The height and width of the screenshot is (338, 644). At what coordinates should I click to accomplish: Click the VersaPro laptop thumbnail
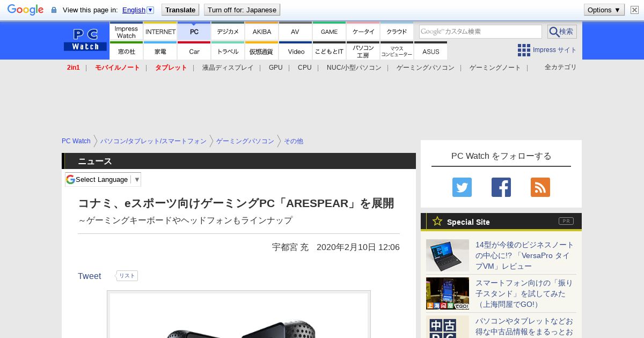click(448, 255)
